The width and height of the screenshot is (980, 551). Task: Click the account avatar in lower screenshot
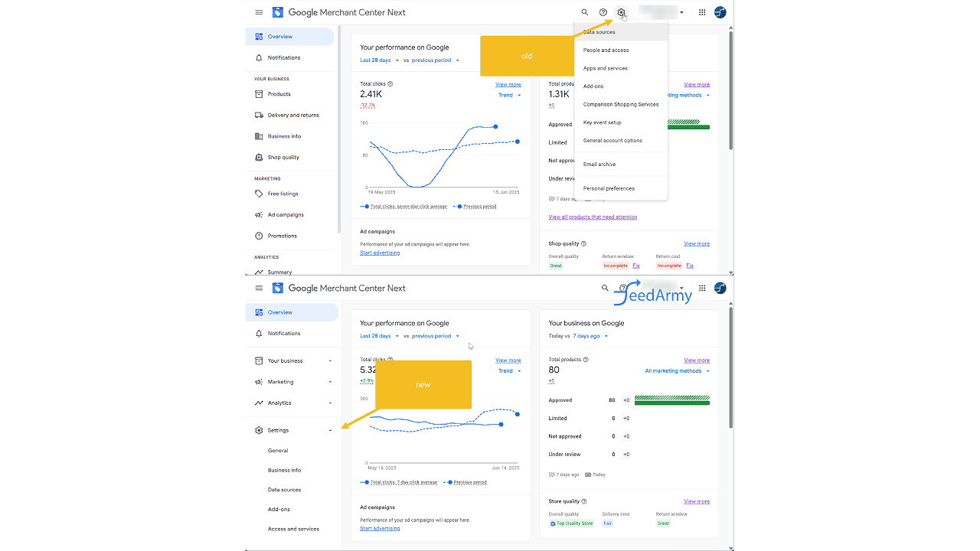720,288
